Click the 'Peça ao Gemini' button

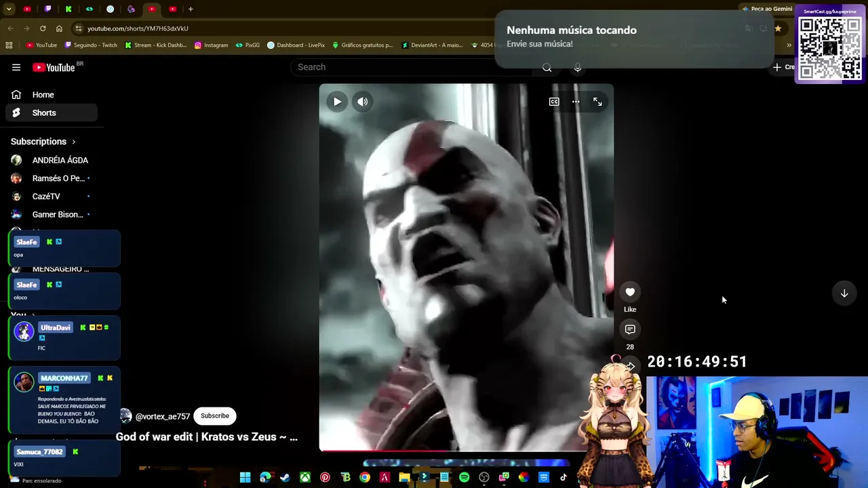pyautogui.click(x=767, y=9)
